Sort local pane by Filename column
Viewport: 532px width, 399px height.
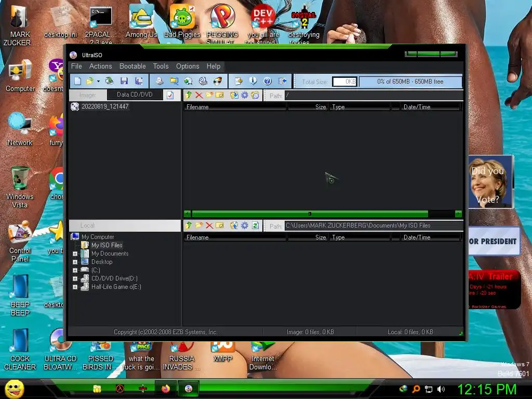click(235, 237)
